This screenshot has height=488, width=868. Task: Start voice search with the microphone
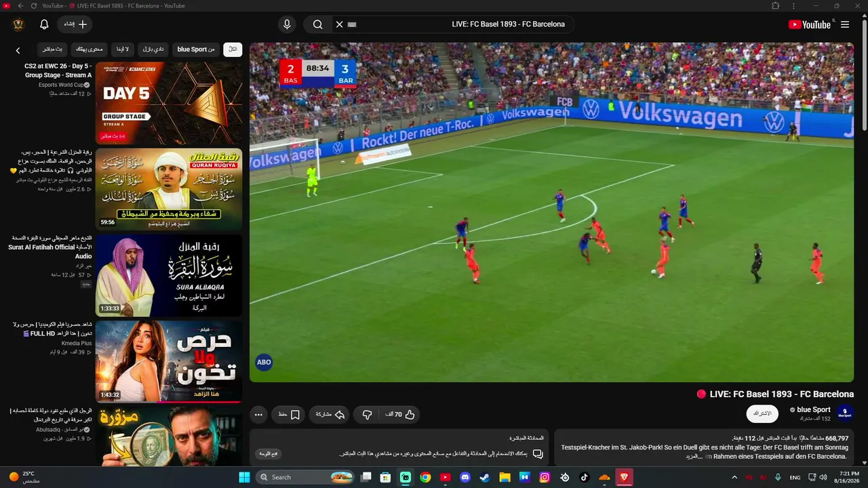(x=287, y=24)
